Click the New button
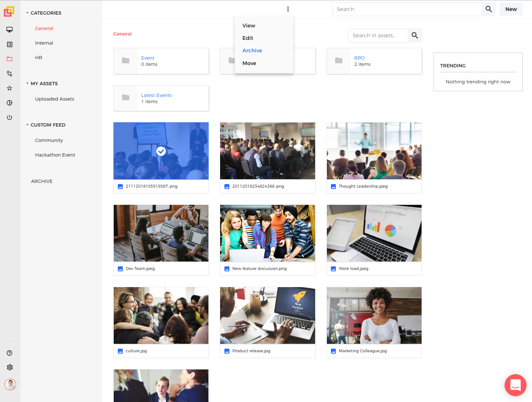This screenshot has width=532, height=402. point(511,9)
